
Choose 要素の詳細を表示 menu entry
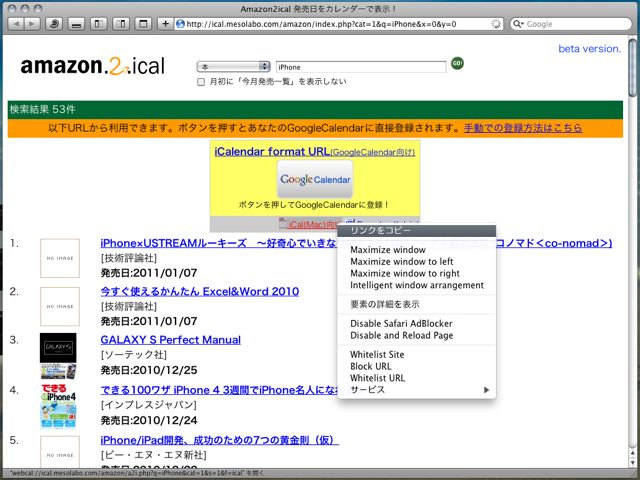click(417, 304)
